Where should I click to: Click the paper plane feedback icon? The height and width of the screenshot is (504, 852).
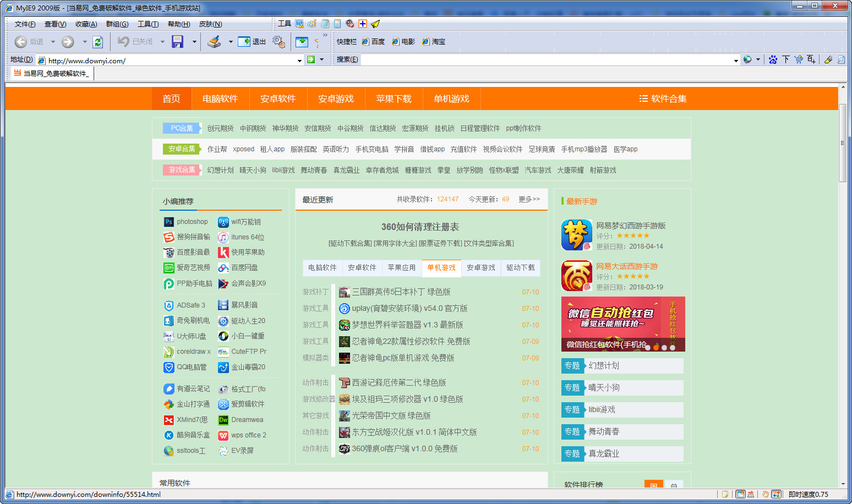point(375,24)
